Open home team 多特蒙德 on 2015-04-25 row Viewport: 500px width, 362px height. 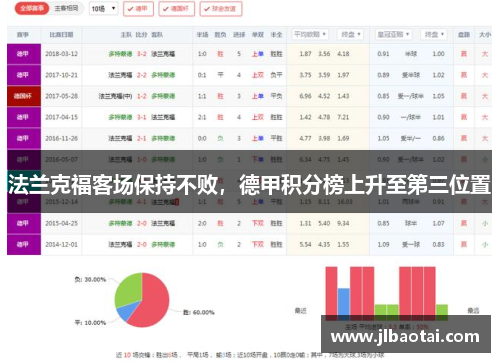(120, 223)
